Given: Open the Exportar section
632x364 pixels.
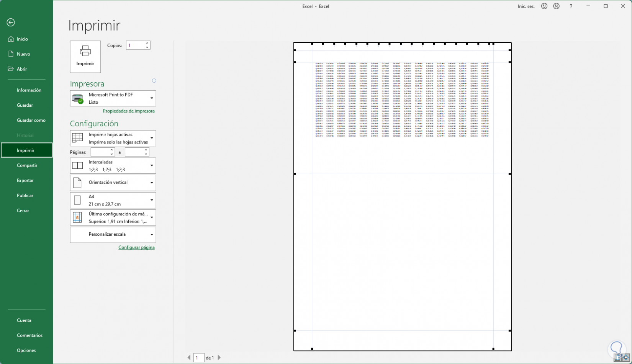Looking at the screenshot, I should pos(26,180).
